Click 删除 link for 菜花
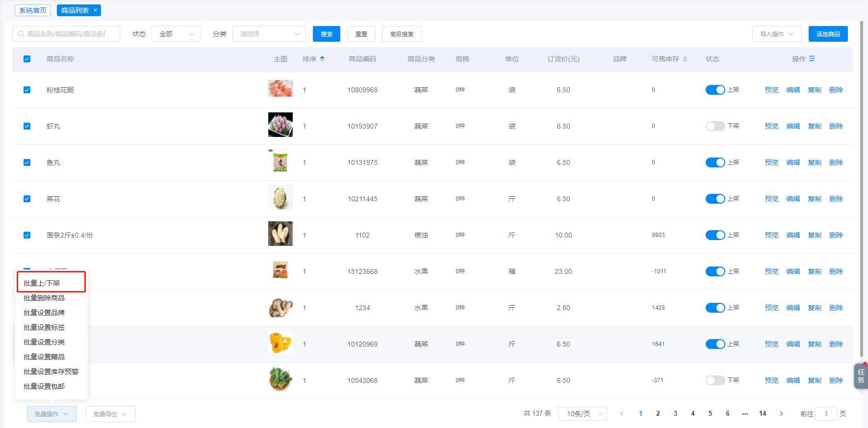 click(836, 199)
